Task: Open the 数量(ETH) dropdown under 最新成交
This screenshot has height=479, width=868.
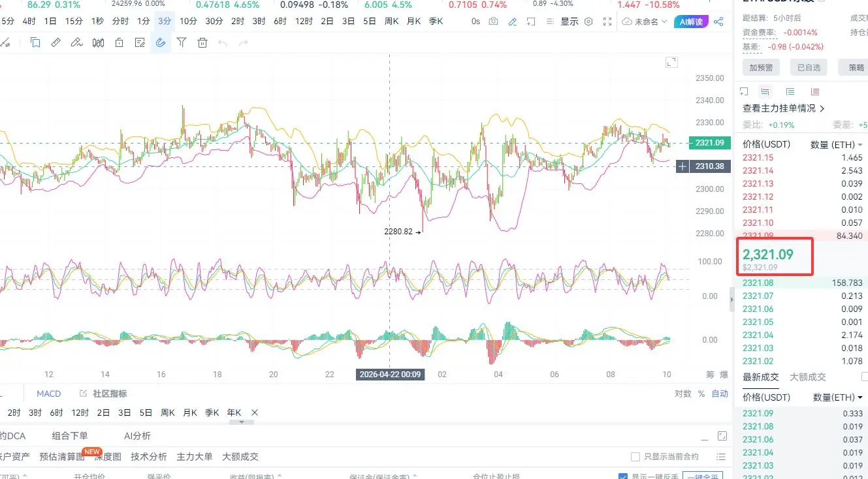Action: (839, 397)
